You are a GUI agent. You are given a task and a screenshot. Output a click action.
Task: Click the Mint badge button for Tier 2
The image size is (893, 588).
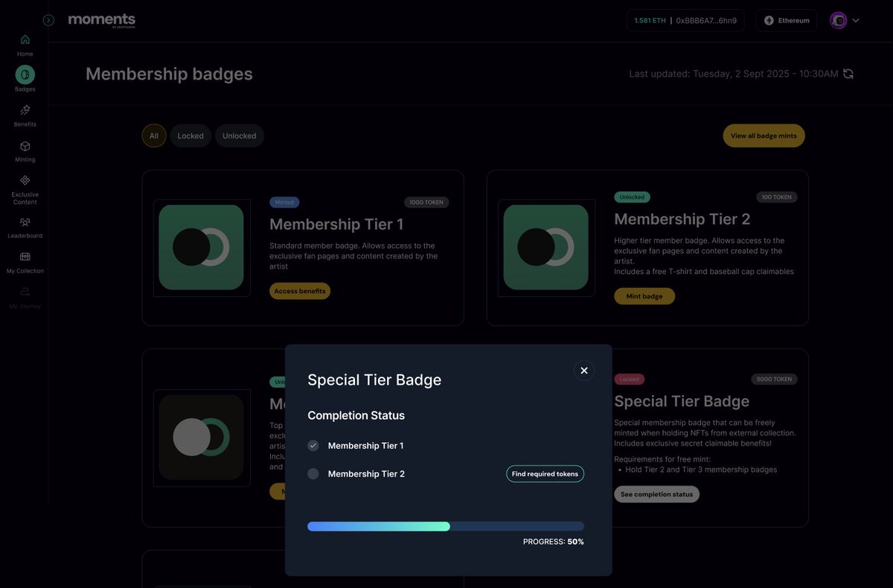pos(644,295)
